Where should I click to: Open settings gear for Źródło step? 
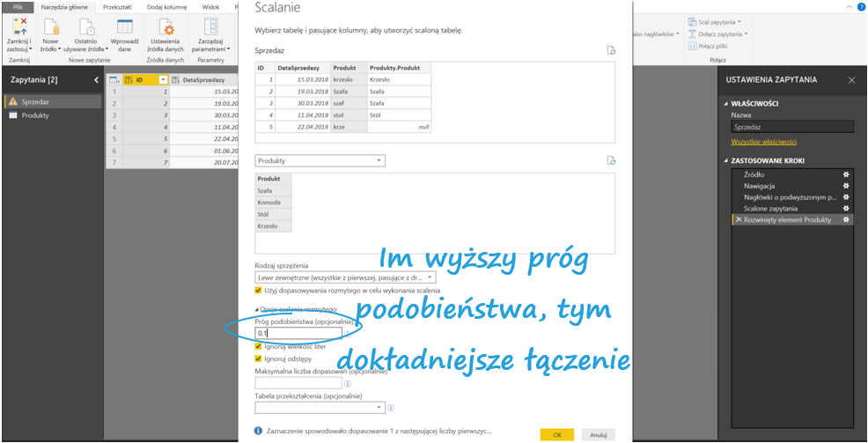pyautogui.click(x=846, y=174)
